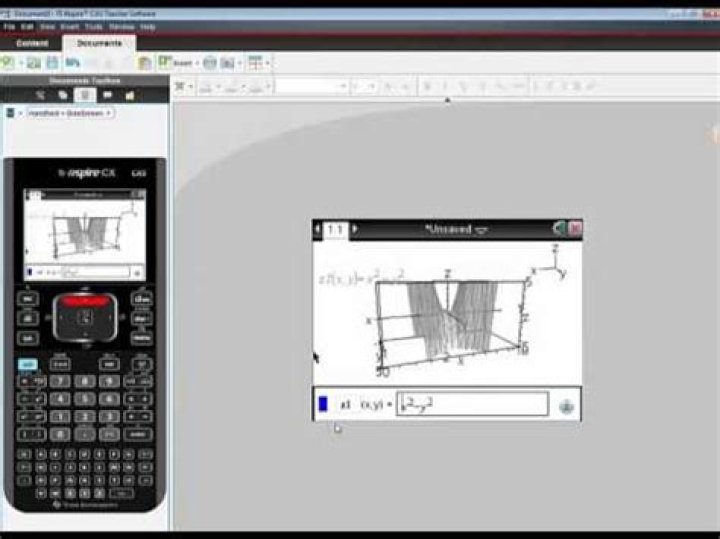Open the Help menu

147,27
